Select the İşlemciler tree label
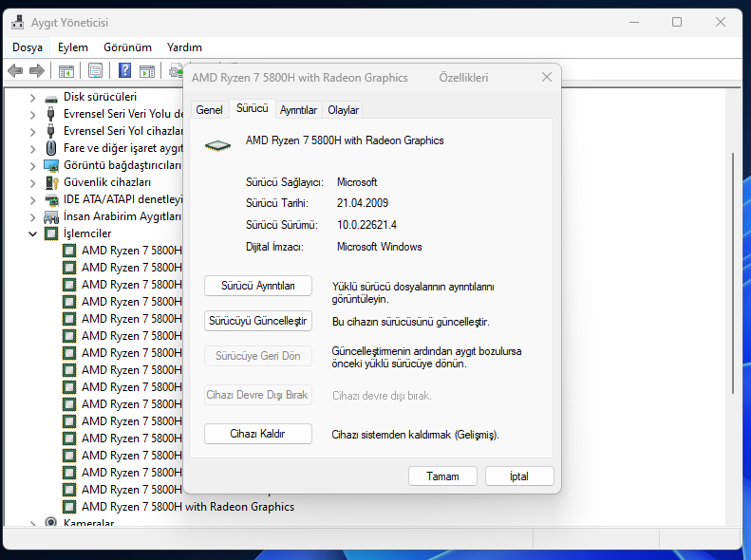 (x=87, y=233)
